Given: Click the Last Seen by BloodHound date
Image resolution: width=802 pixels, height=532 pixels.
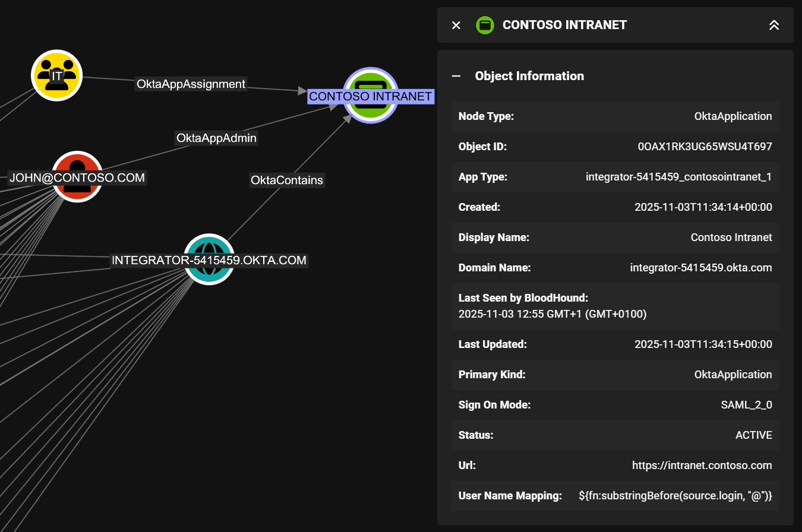Looking at the screenshot, I should pyautogui.click(x=552, y=314).
